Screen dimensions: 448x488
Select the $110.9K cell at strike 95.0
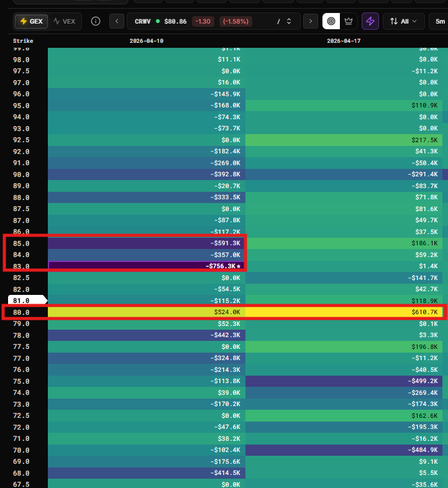pos(344,106)
